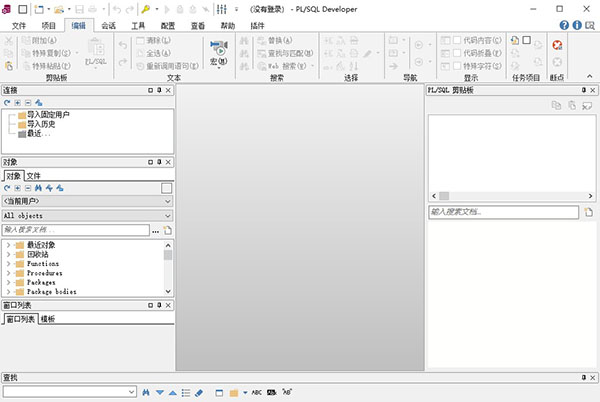This screenshot has height=402, width=600.
Task: Click the eraser icon in bottom 查找 bar
Action: click(x=199, y=391)
